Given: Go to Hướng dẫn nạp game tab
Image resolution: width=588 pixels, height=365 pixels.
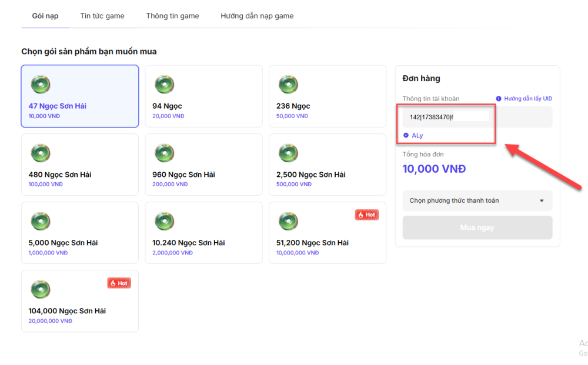Looking at the screenshot, I should (257, 16).
